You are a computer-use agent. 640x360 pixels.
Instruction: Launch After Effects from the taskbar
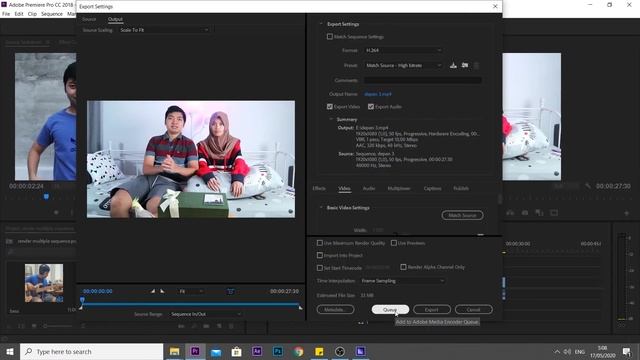[x=257, y=351]
